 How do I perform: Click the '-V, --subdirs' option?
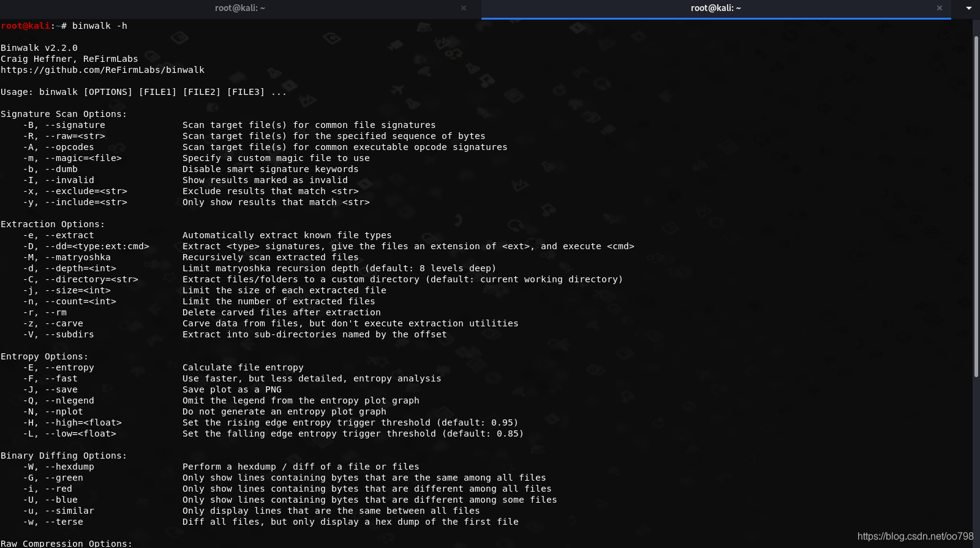pyautogui.click(x=59, y=334)
